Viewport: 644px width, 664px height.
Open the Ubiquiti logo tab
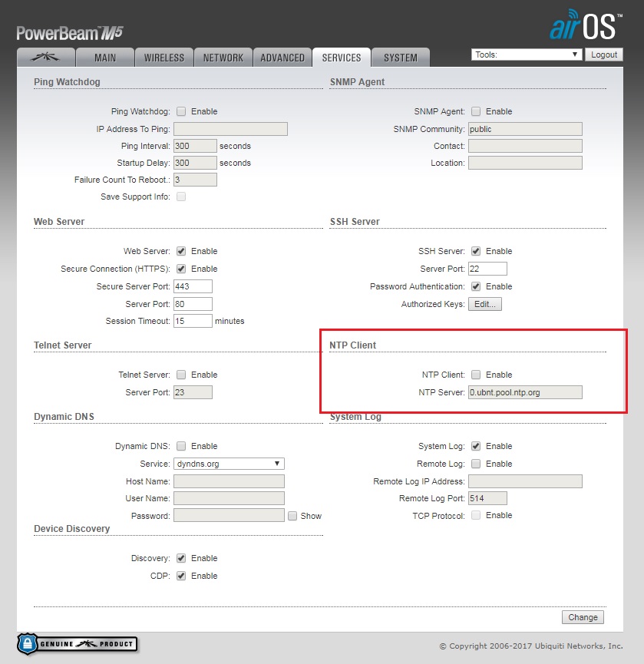[46, 57]
